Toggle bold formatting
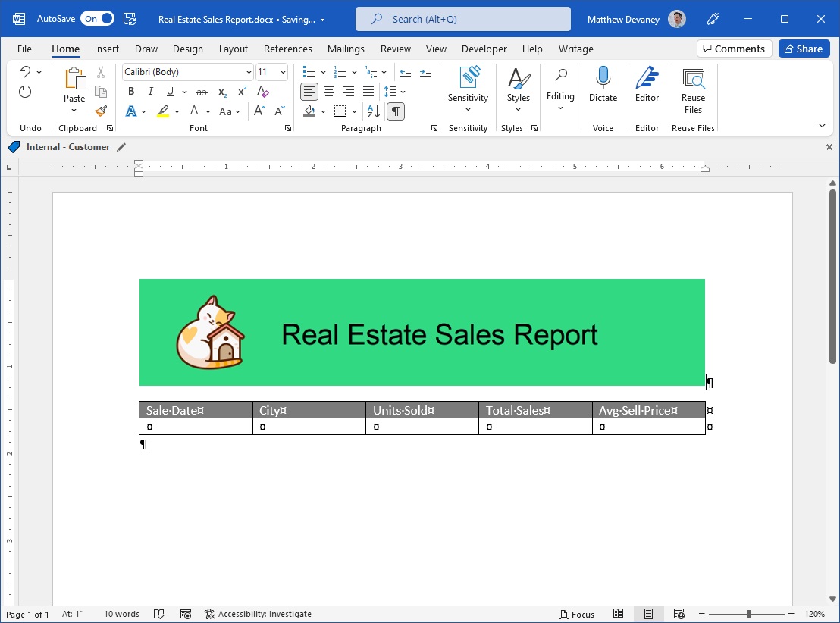Image resolution: width=840 pixels, height=623 pixels. [130, 91]
